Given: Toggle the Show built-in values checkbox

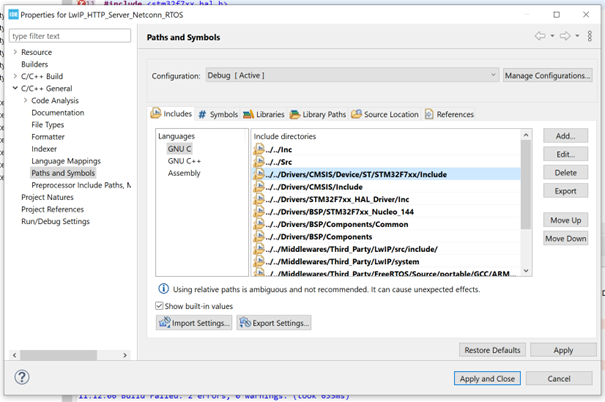Looking at the screenshot, I should point(159,306).
